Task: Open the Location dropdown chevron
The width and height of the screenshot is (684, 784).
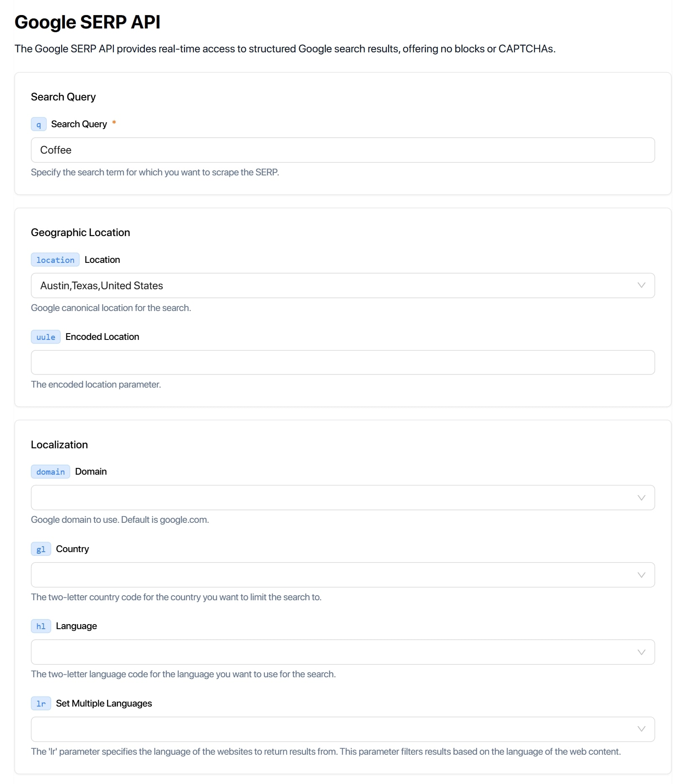Action: click(x=641, y=285)
